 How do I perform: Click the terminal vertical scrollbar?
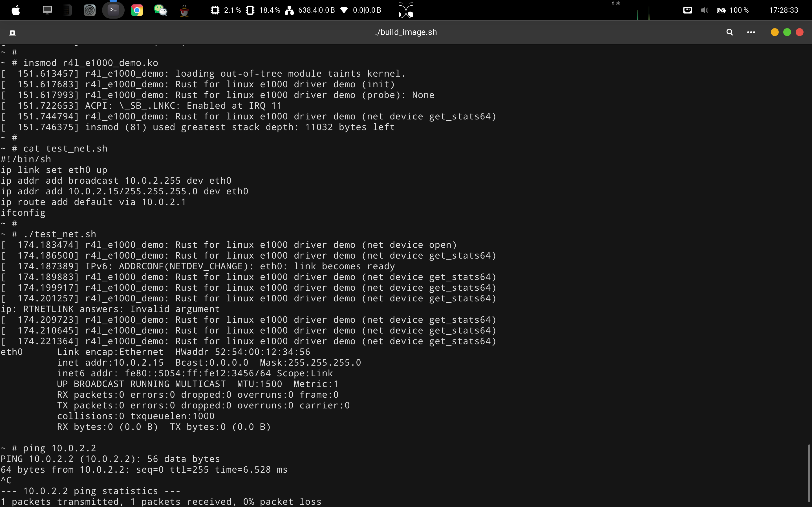tap(809, 473)
